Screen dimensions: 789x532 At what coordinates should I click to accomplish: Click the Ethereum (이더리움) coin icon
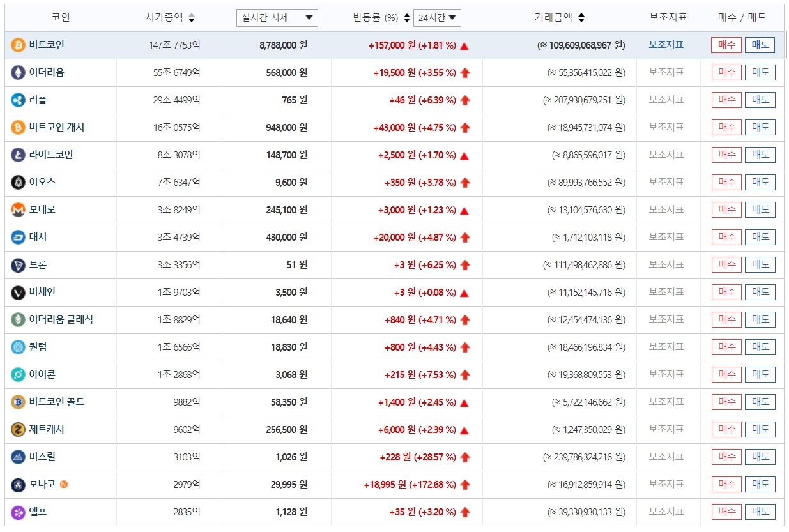pos(18,73)
